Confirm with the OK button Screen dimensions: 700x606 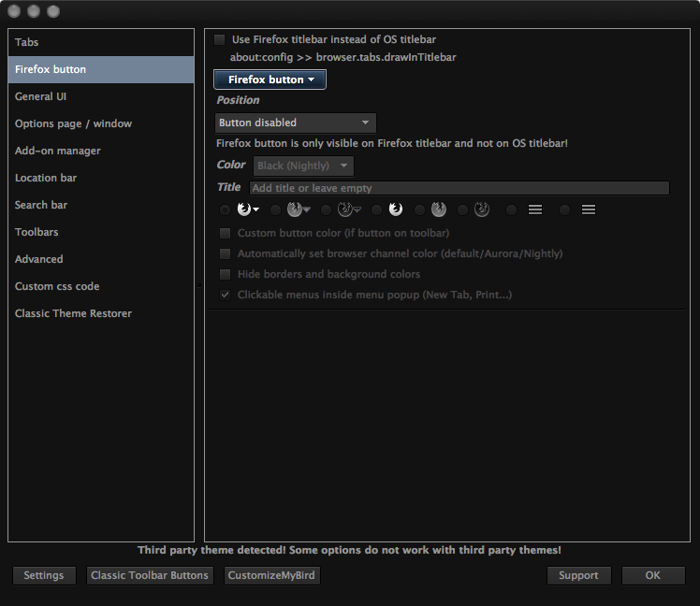[x=653, y=575]
